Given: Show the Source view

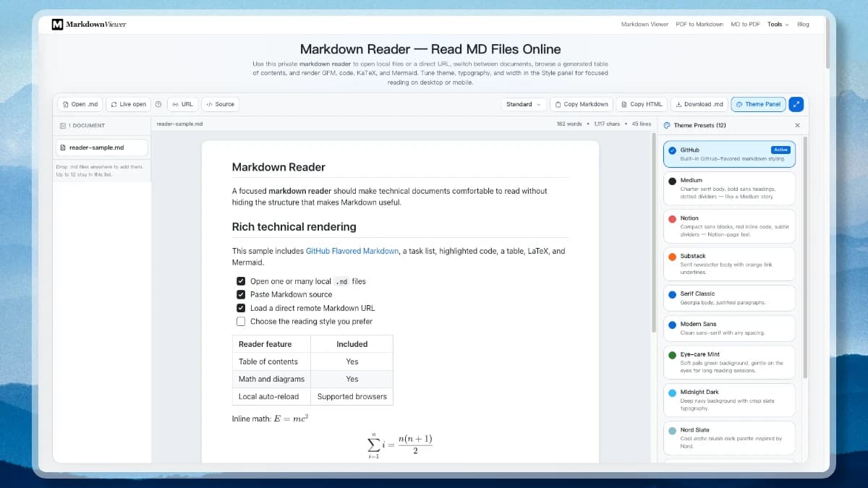Looking at the screenshot, I should 220,104.
